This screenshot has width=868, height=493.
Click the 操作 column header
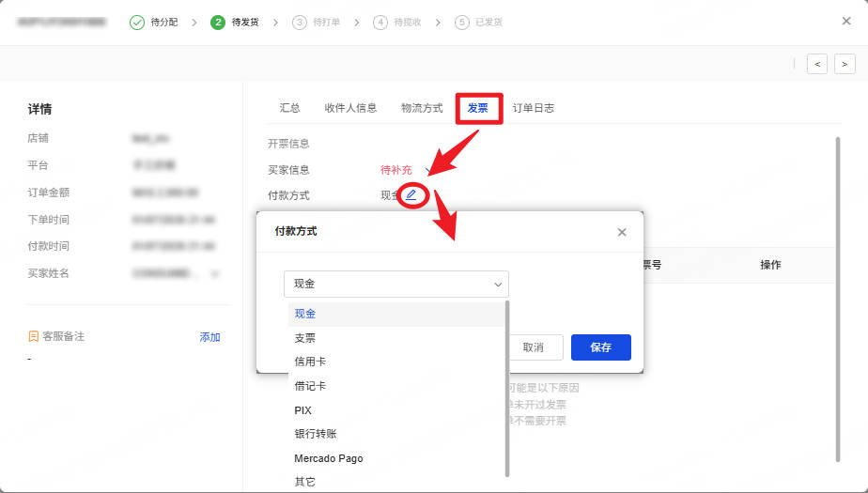click(770, 265)
